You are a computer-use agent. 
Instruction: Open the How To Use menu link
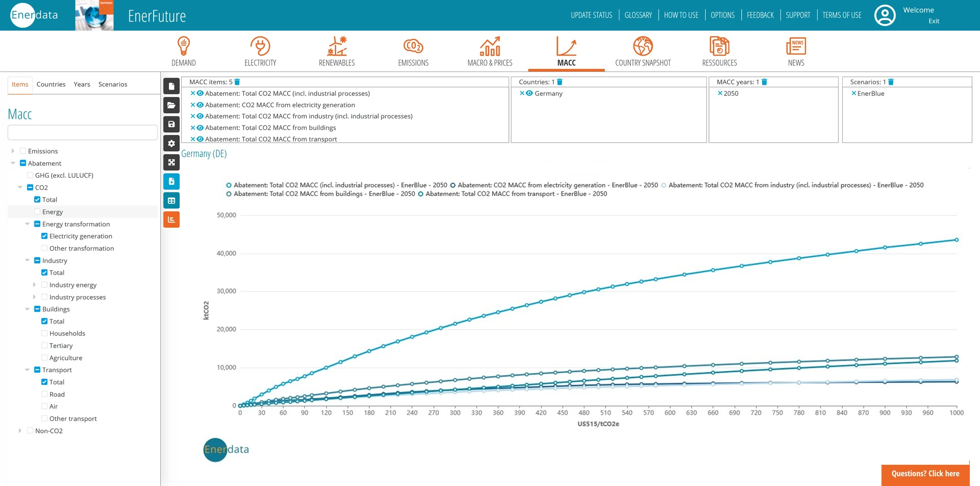click(681, 15)
